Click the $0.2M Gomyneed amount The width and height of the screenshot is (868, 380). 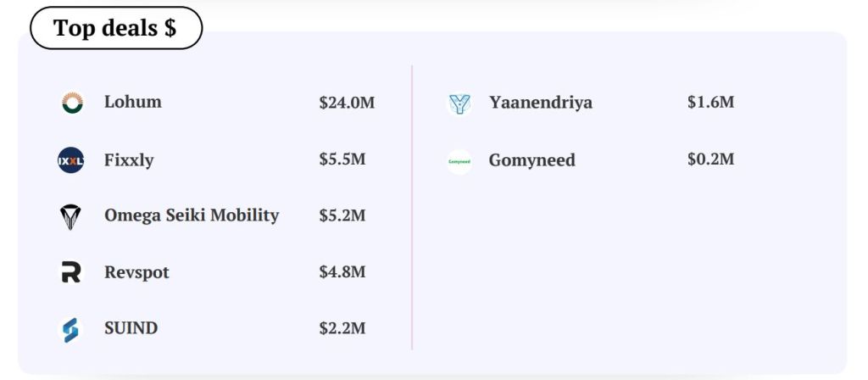[711, 159]
